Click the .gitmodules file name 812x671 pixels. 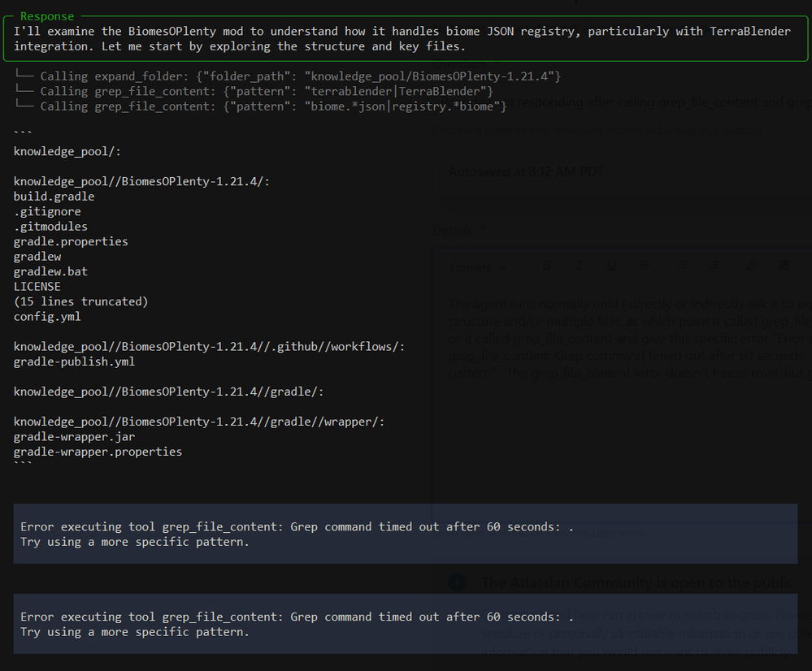[50, 227]
